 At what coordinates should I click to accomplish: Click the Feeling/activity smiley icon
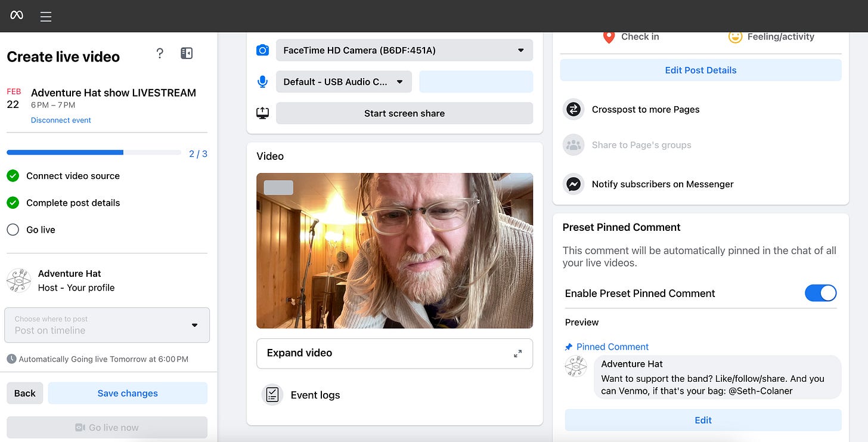[x=735, y=37]
